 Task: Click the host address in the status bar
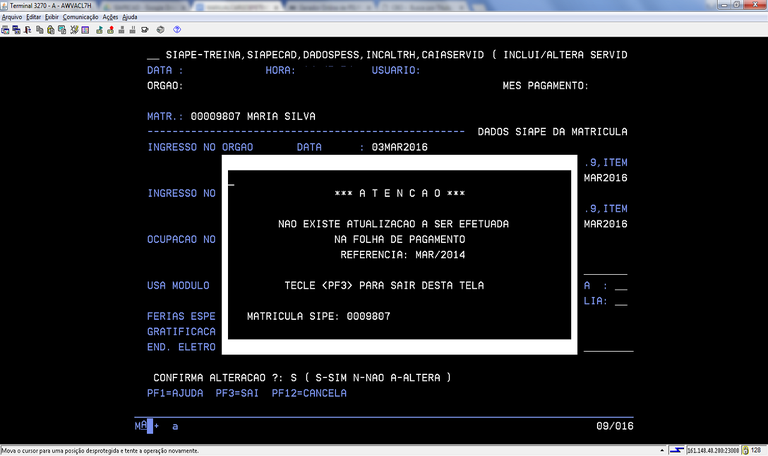tap(713, 450)
